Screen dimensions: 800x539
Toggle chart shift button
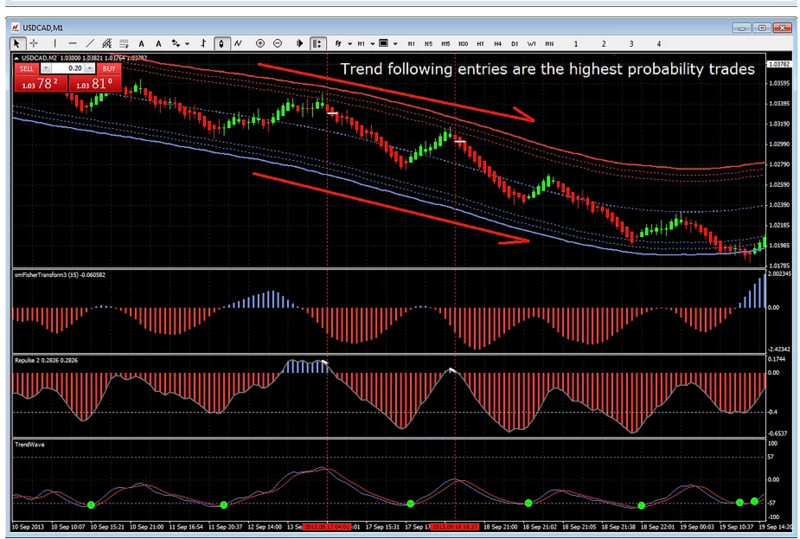pyautogui.click(x=317, y=44)
